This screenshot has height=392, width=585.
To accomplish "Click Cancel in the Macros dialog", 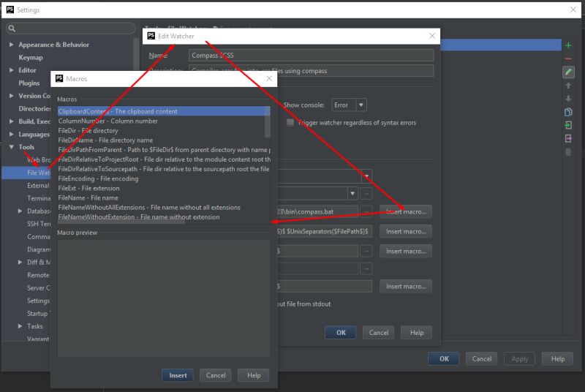I will [x=216, y=375].
